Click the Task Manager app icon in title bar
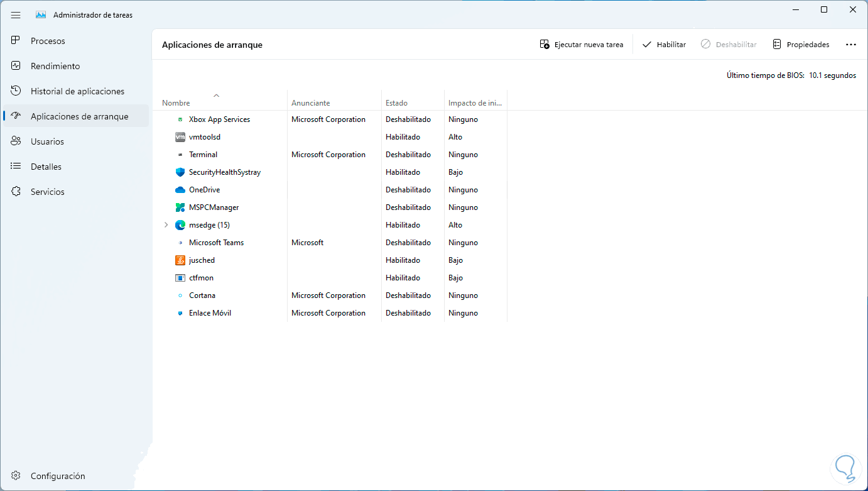Viewport: 868px width, 491px height. pyautogui.click(x=41, y=14)
